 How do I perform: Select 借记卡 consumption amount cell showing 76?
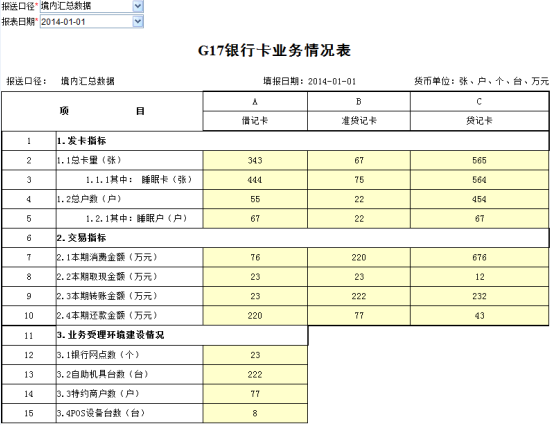point(255,257)
